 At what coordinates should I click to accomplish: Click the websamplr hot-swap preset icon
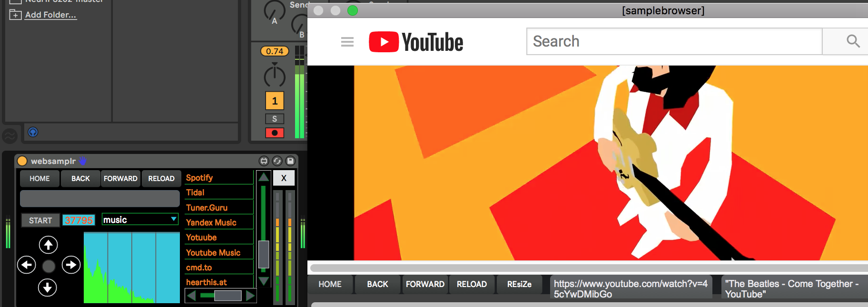(277, 161)
